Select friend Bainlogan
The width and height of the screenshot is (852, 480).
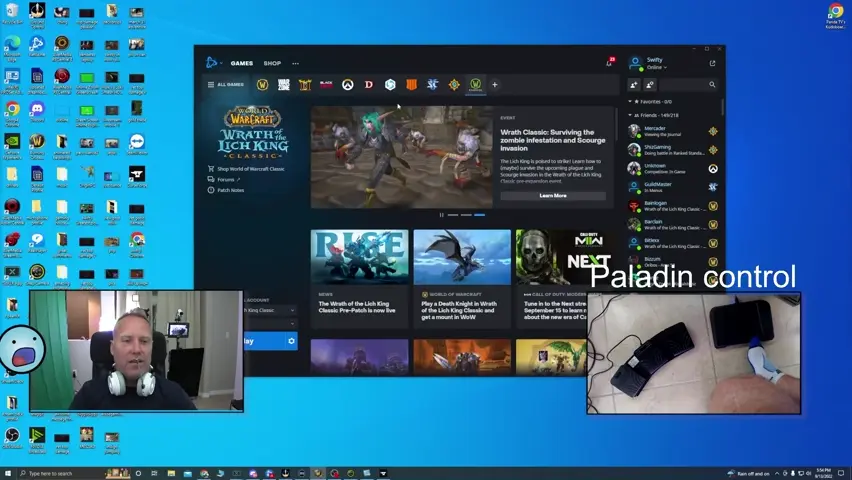(x=673, y=206)
